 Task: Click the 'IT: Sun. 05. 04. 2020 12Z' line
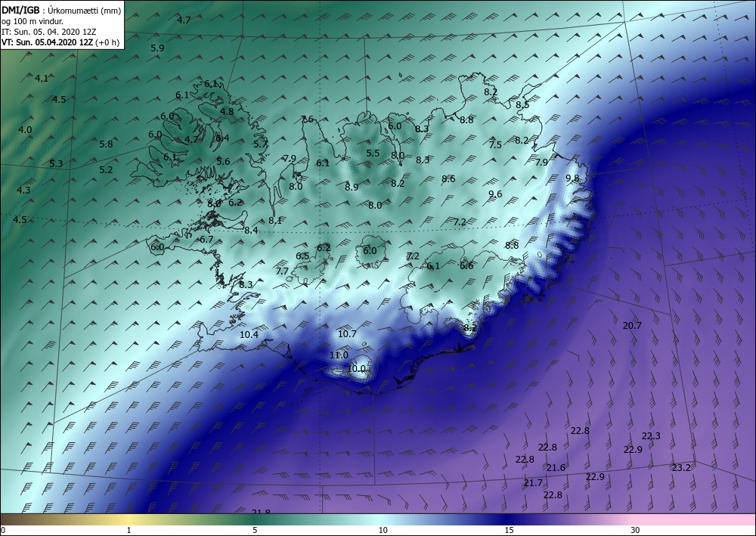coord(48,32)
